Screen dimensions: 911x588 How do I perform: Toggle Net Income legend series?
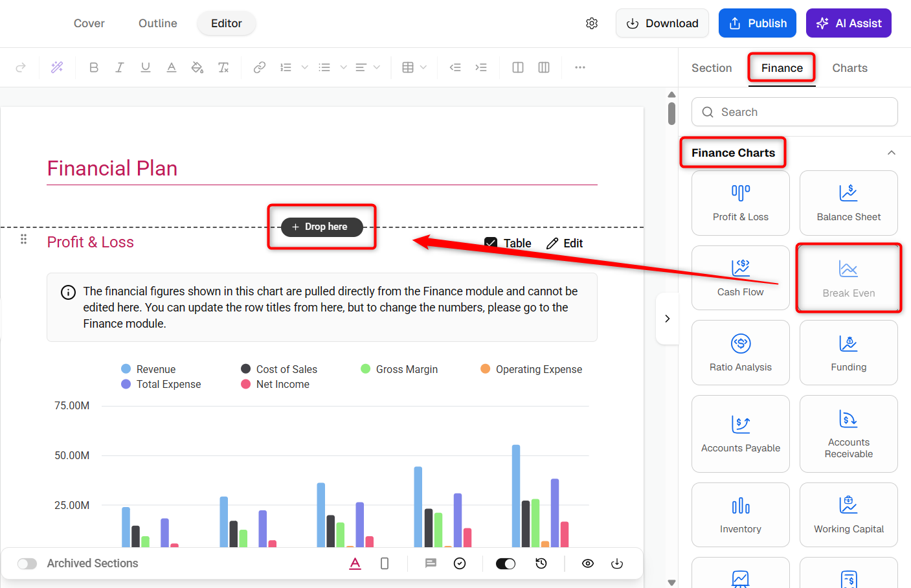[275, 384]
